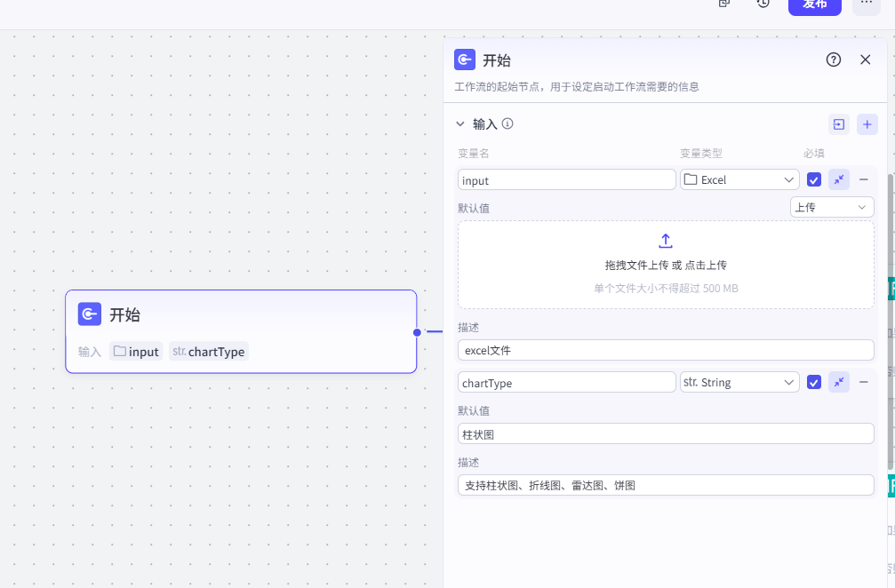Collapse the chartType variable row details

click(x=839, y=382)
